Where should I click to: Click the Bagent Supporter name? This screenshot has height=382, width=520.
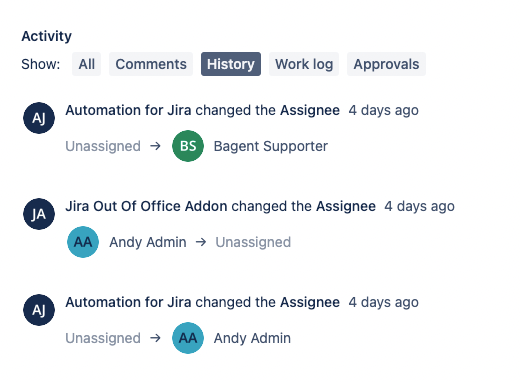click(271, 146)
